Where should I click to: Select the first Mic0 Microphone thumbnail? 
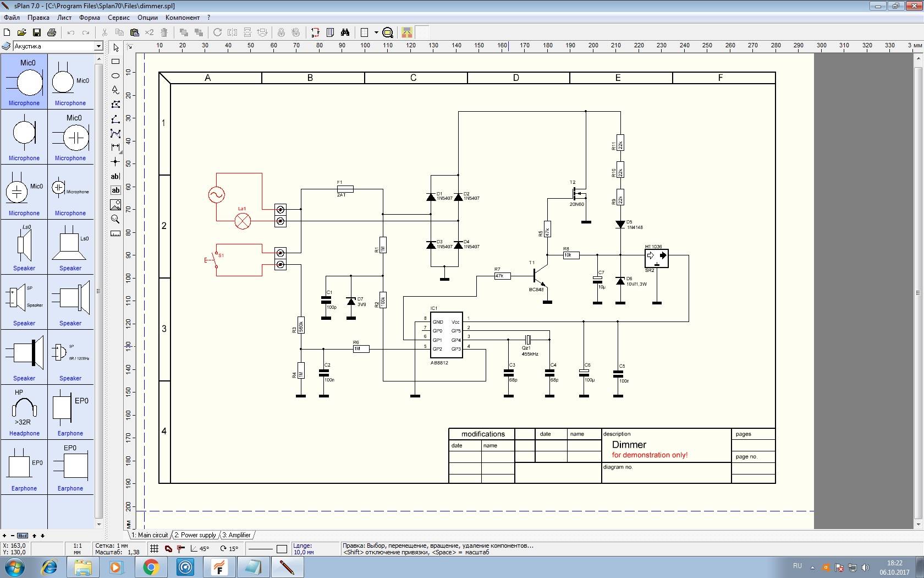point(24,81)
